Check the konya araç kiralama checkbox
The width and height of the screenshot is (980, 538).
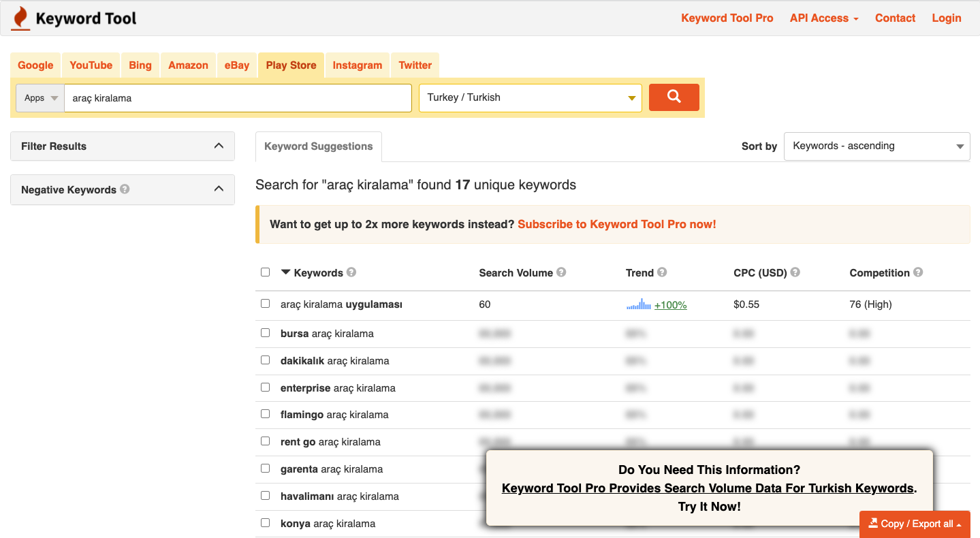click(x=266, y=523)
